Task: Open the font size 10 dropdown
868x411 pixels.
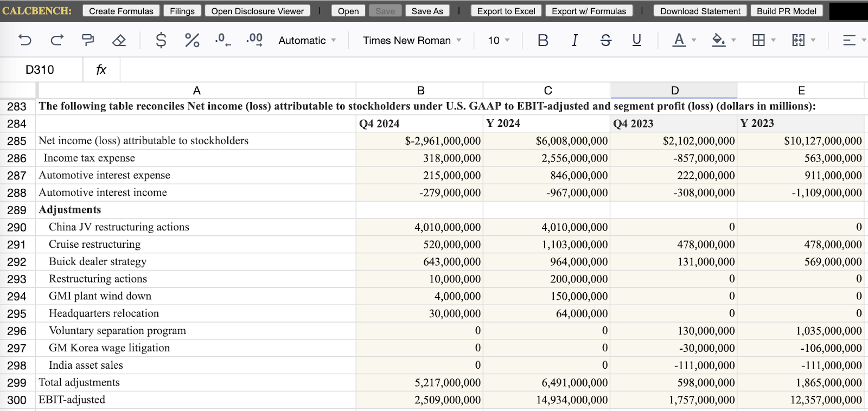Action: pos(499,40)
